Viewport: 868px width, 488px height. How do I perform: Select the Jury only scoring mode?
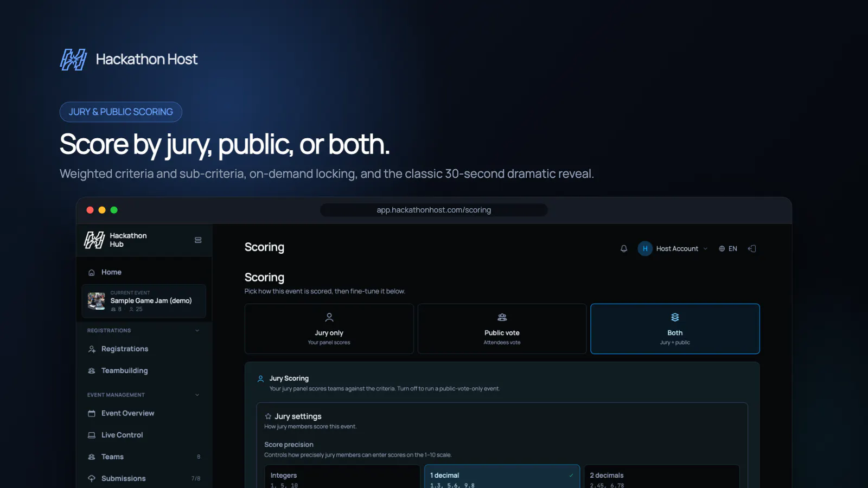329,329
